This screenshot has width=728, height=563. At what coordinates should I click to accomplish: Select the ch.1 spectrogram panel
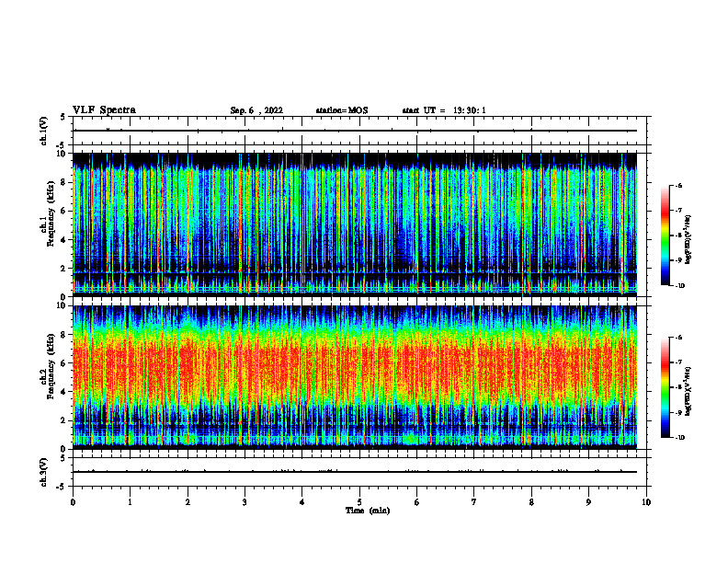(x=355, y=224)
